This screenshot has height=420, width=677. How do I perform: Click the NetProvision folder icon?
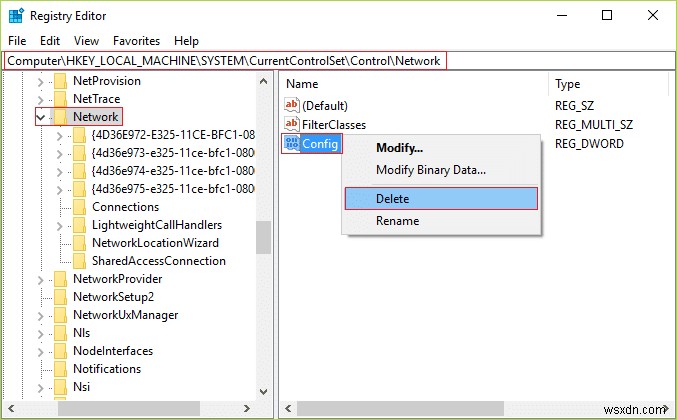[x=60, y=81]
